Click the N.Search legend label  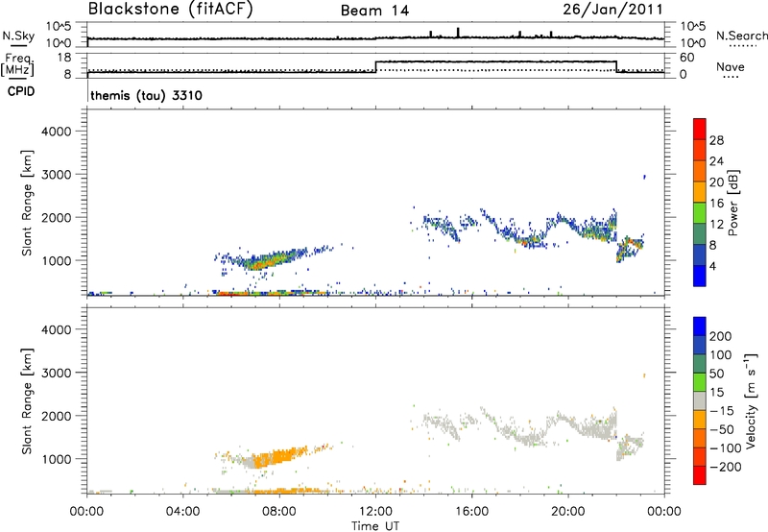click(x=741, y=36)
